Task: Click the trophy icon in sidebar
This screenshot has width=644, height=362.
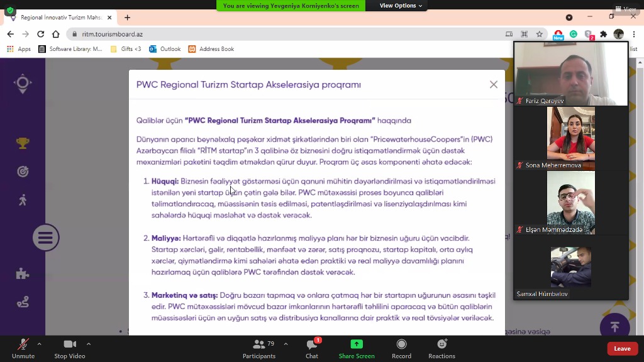Action: pos(23,143)
